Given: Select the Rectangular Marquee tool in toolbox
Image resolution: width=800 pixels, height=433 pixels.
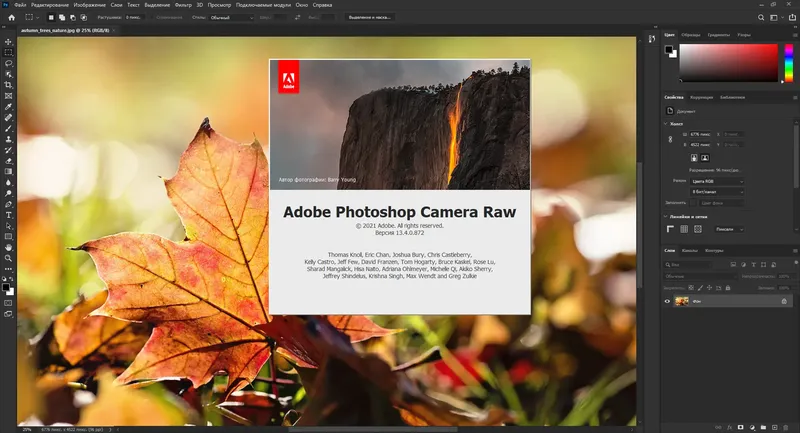Looking at the screenshot, I should (x=8, y=53).
